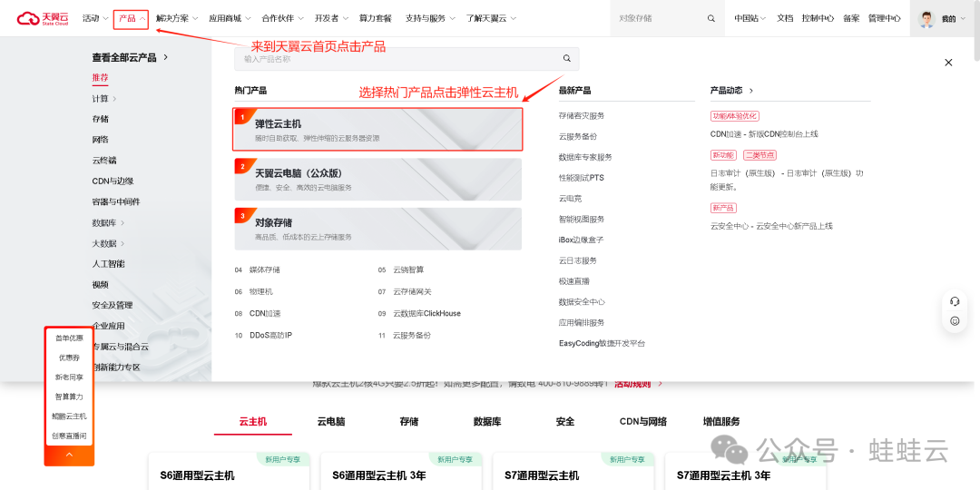Viewport: 980px width, 490px height.
Task: Open 云安全中心新产品上线 news
Action: point(771,226)
